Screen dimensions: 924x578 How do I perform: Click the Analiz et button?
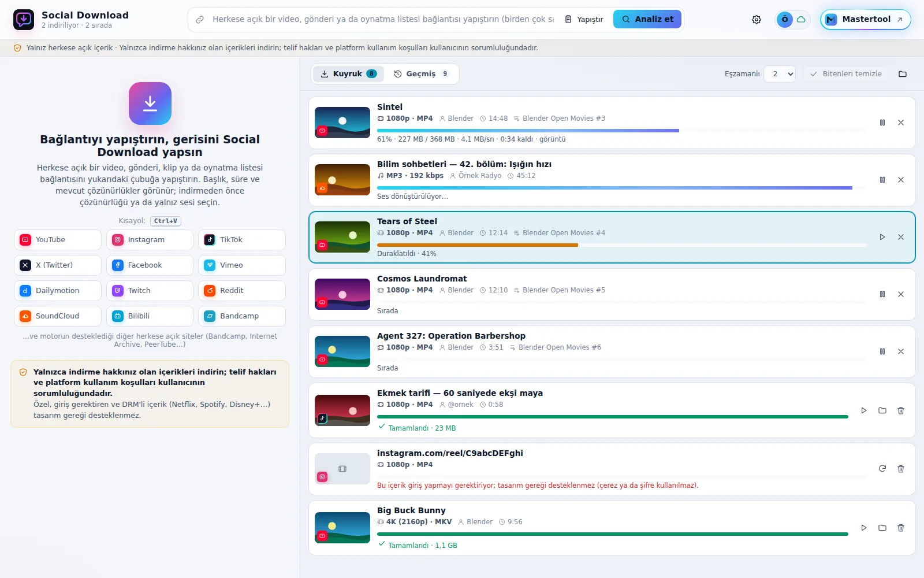tap(647, 19)
